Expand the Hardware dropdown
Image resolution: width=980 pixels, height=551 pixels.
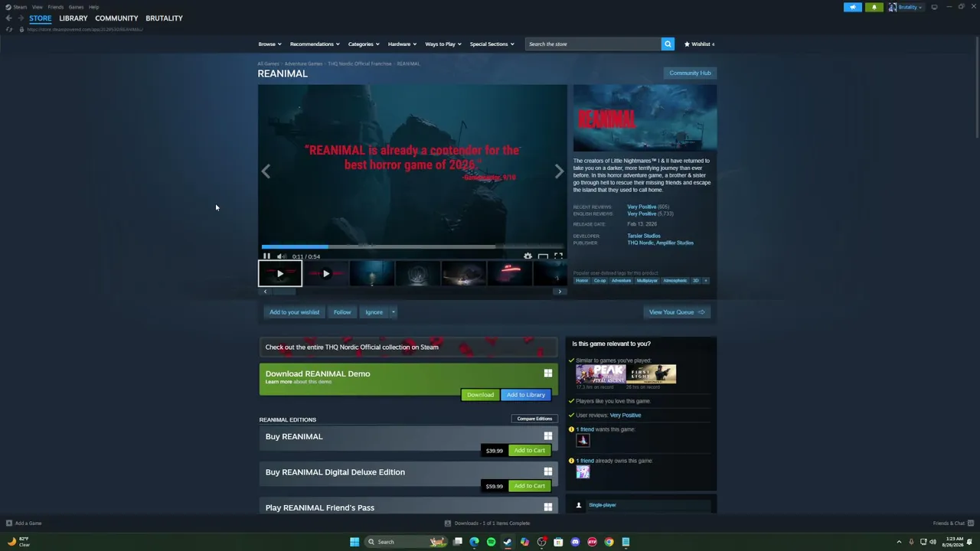point(402,44)
